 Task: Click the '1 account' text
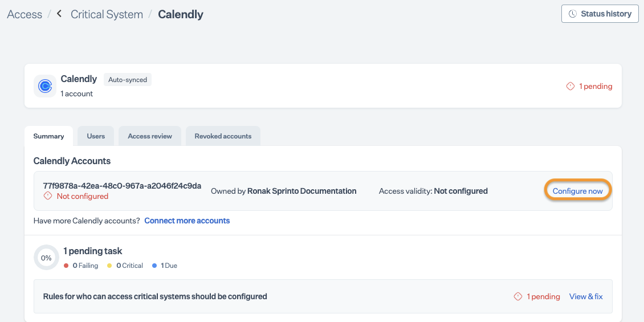(77, 93)
